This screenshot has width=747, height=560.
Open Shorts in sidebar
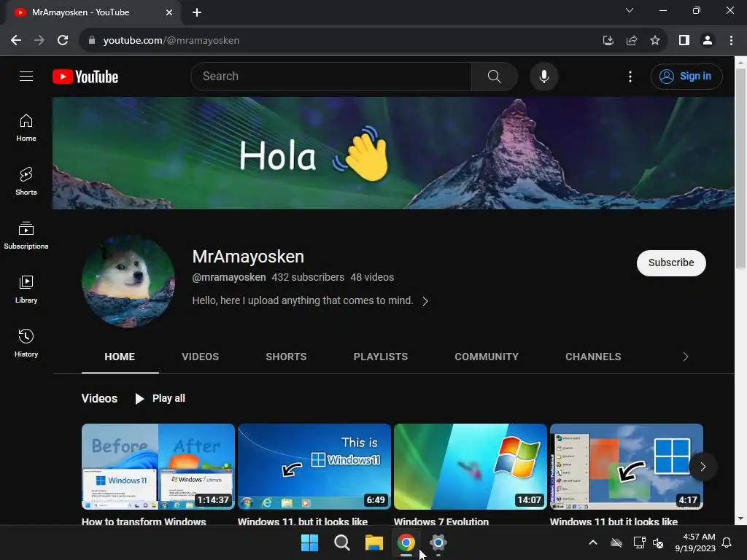(x=26, y=182)
